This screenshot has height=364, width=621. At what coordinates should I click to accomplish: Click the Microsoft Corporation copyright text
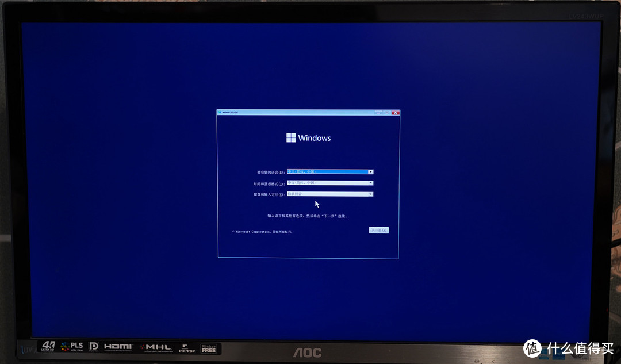click(x=262, y=232)
